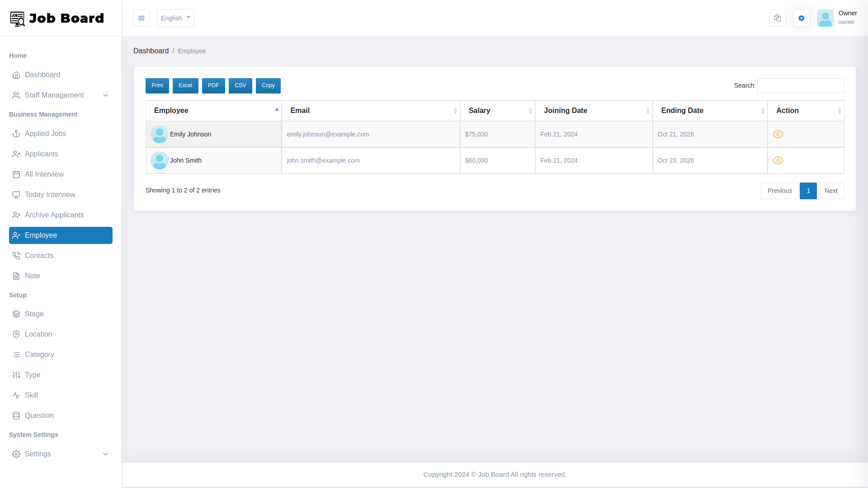The height and width of the screenshot is (488, 868).
Task: View details of Emily Johnson via eye icon
Action: [x=778, y=134]
